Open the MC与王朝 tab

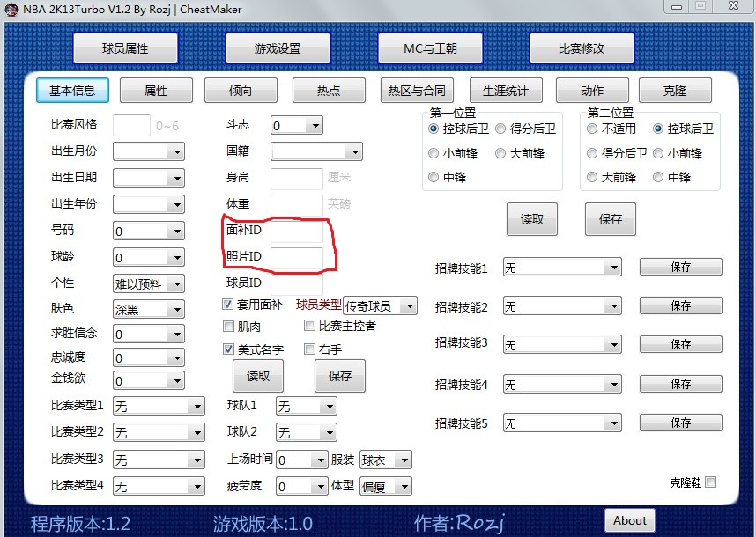[429, 48]
